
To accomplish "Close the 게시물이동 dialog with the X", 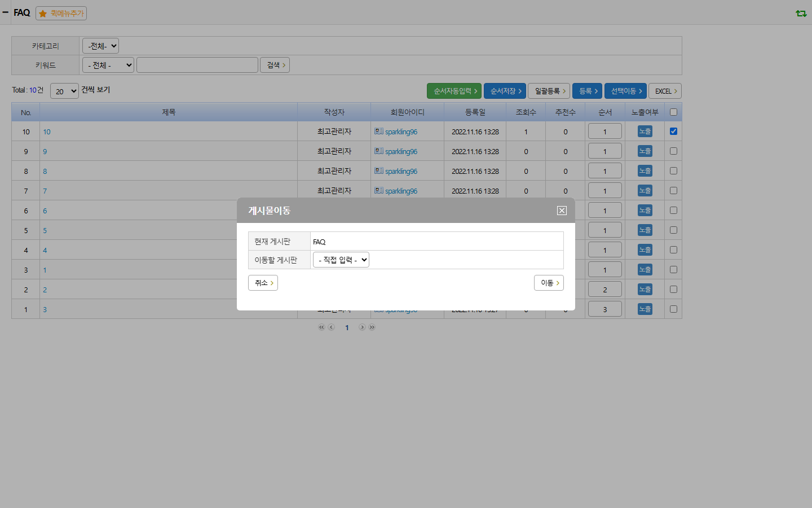I will click(x=562, y=211).
